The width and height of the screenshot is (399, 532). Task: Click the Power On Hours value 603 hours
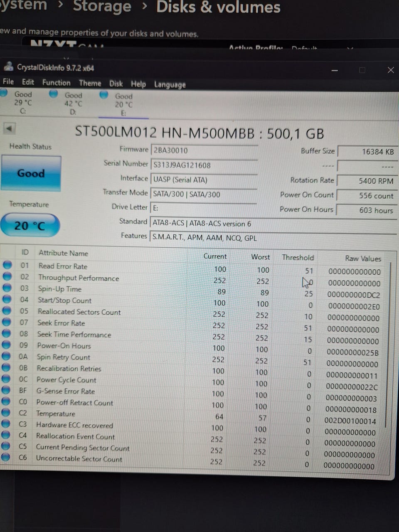click(x=366, y=210)
